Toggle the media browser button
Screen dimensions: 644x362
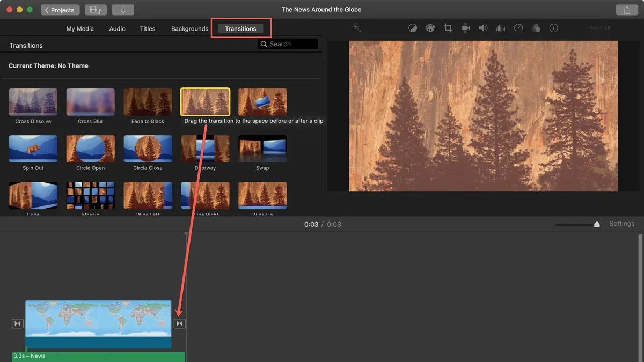pyautogui.click(x=96, y=10)
